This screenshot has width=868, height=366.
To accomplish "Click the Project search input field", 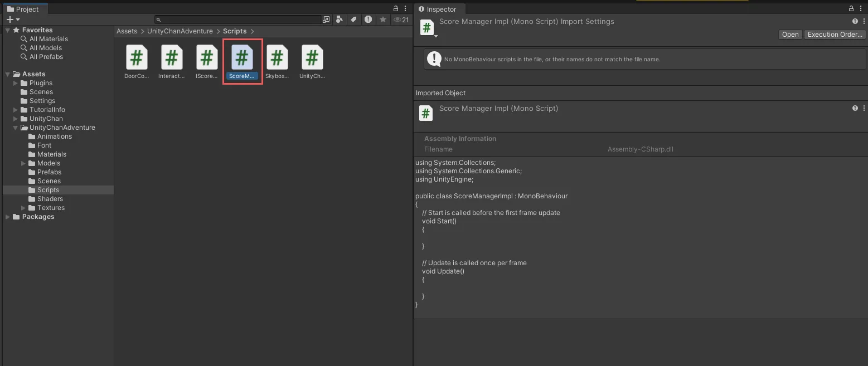I will pyautogui.click(x=240, y=19).
